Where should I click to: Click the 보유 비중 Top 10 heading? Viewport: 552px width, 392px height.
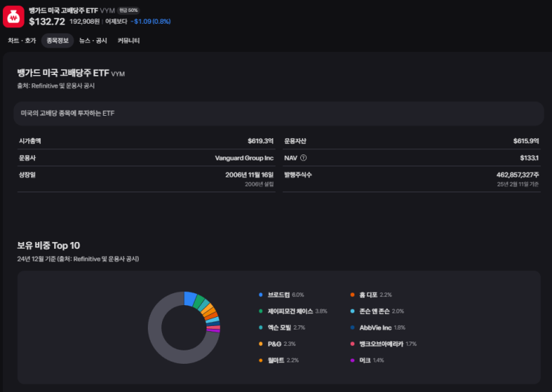48,245
